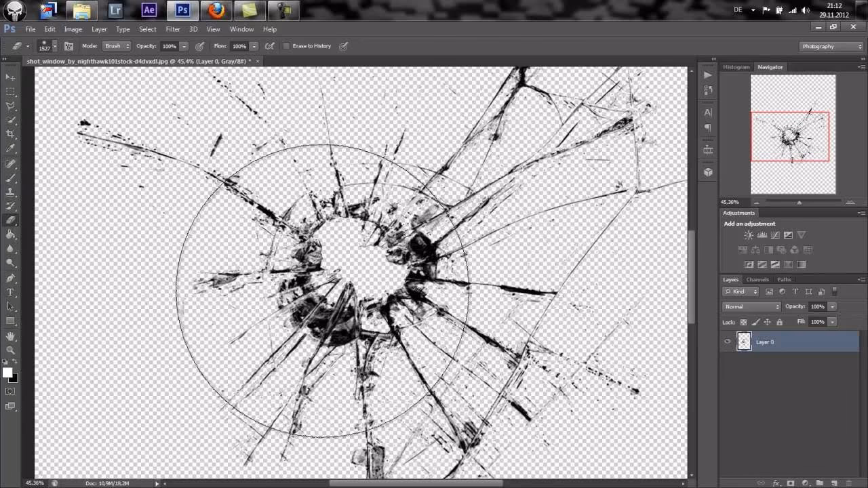Enable the Erase to History checkbox
This screenshot has width=868, height=488.
286,46
